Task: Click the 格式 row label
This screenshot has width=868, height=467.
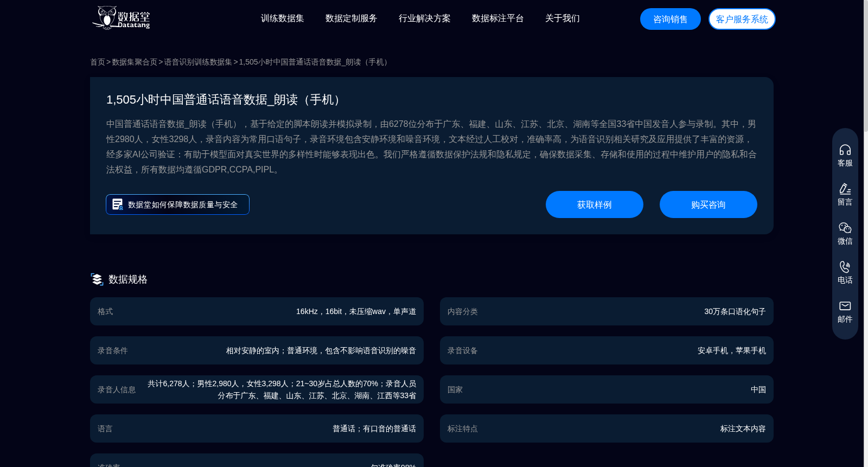Action: (105, 311)
